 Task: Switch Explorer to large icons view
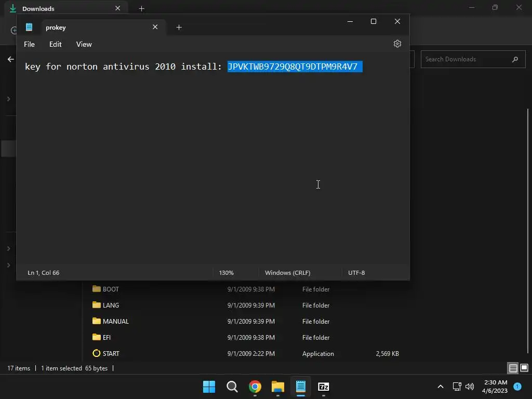(x=524, y=368)
